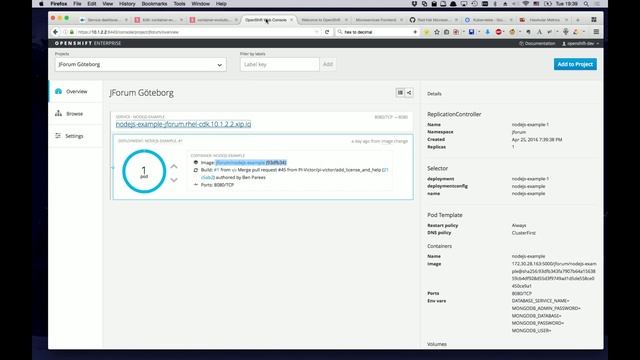640x360 pixels.
Task: Open the openshift-dev user dropdown
Action: (x=580, y=43)
